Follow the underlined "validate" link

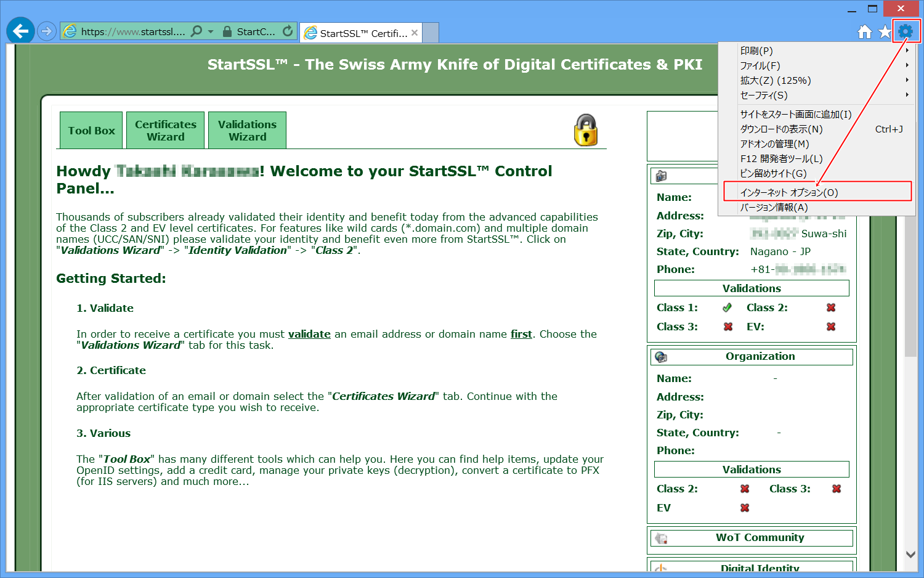(309, 334)
